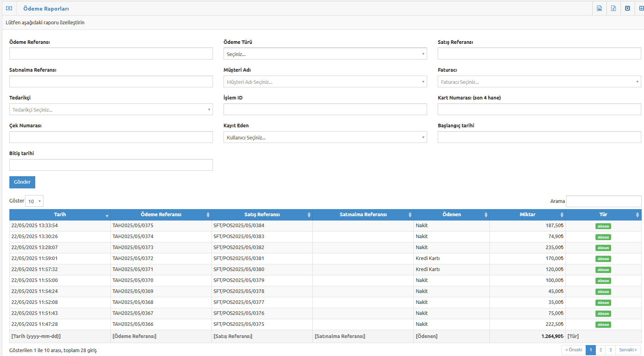Sort table by Miktar column

point(527,215)
